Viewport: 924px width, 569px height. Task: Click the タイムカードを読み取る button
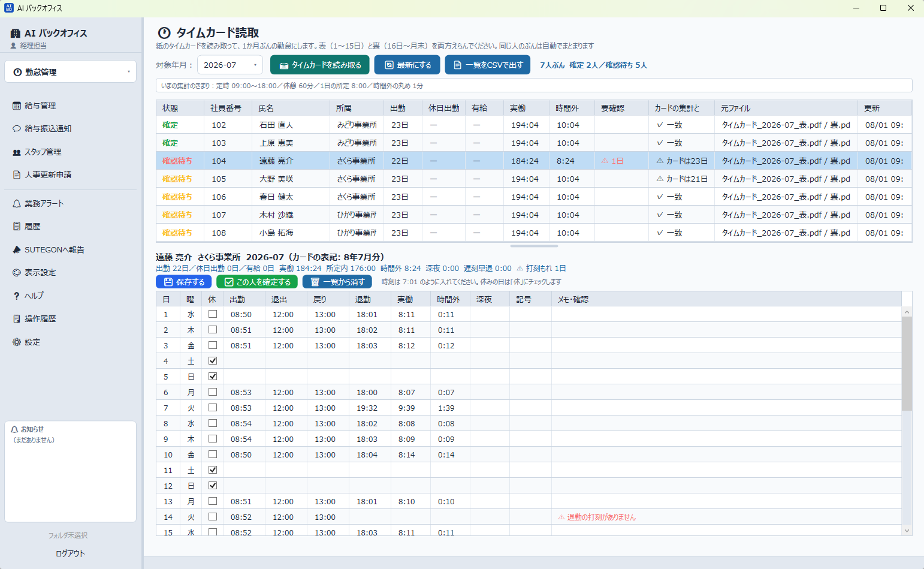[320, 65]
